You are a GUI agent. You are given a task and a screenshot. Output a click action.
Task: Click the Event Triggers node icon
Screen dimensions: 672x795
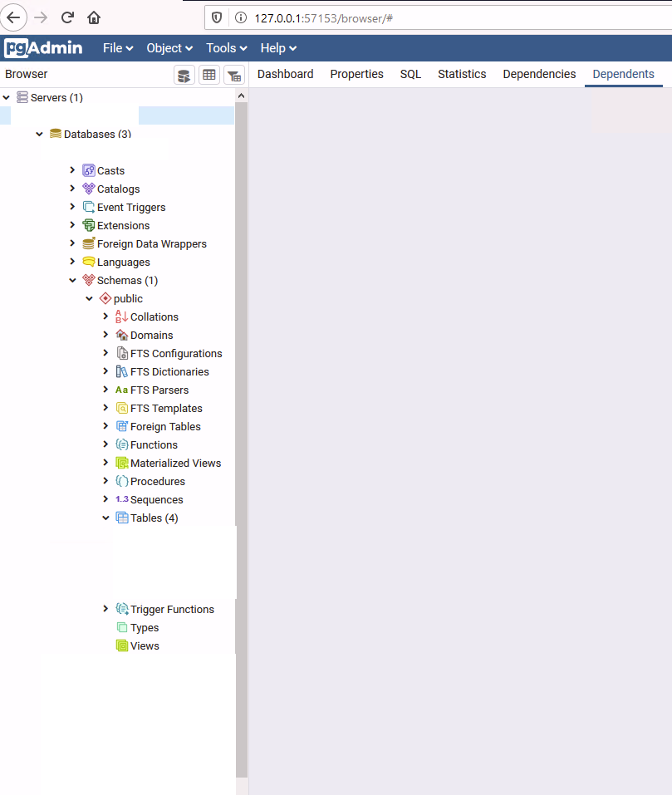(x=89, y=207)
